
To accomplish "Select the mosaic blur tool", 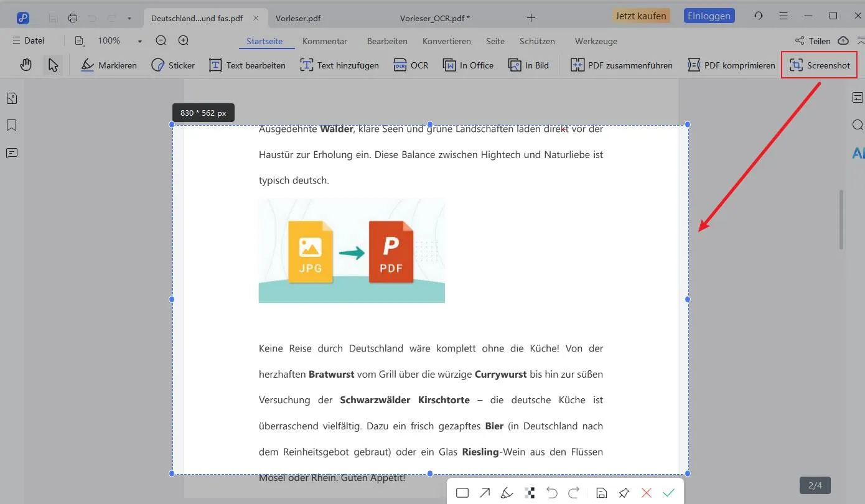I will tap(530, 493).
